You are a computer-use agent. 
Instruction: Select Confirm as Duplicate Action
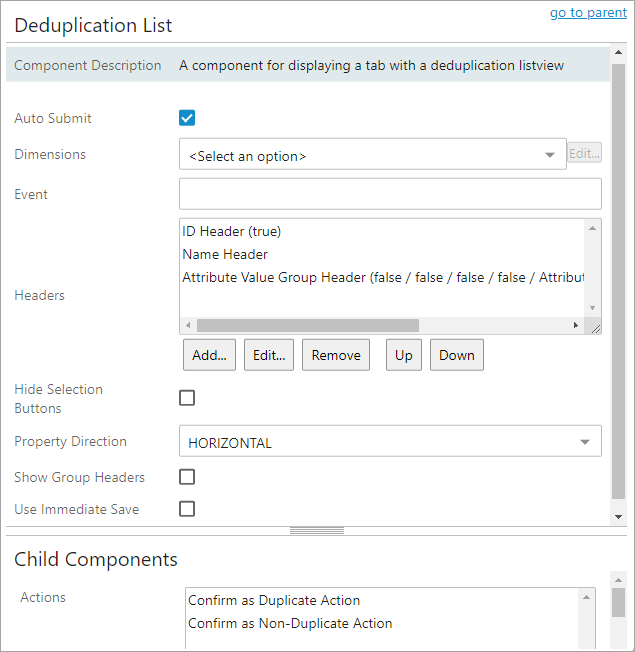coord(274,600)
